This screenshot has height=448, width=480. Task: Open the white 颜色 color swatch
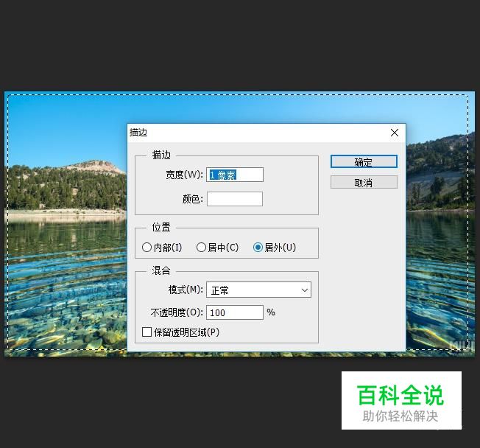coord(235,199)
